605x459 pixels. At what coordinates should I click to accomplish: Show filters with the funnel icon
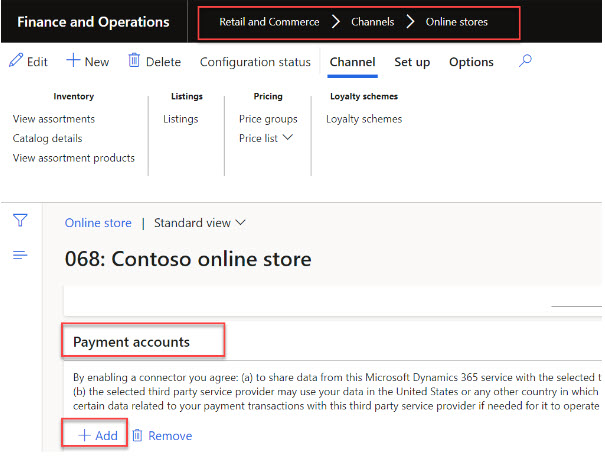pyautogui.click(x=20, y=220)
